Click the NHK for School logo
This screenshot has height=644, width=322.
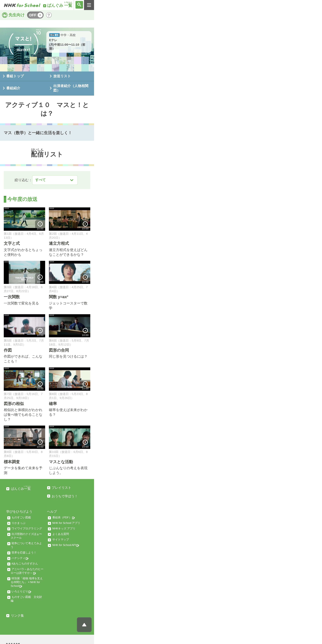tap(22, 5)
